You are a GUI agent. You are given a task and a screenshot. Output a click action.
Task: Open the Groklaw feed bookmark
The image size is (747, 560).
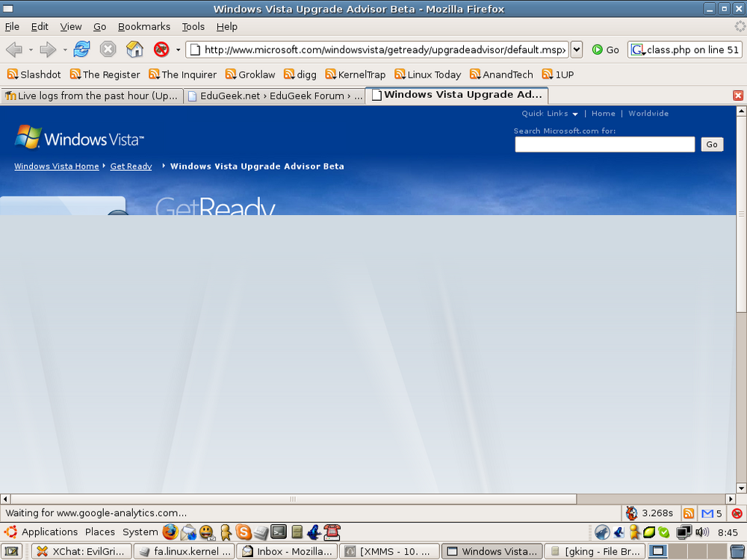[250, 74]
